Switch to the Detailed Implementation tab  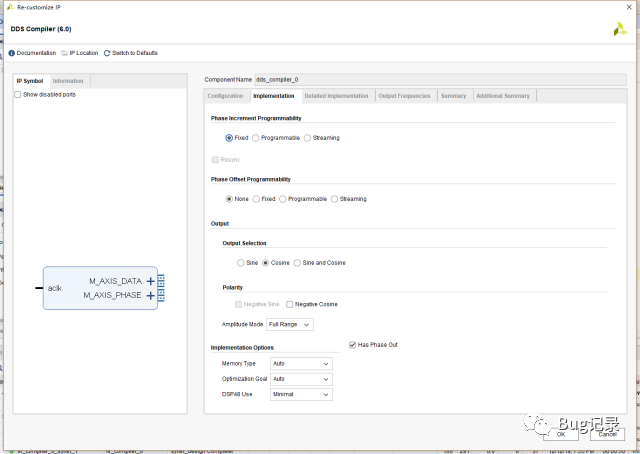click(336, 96)
